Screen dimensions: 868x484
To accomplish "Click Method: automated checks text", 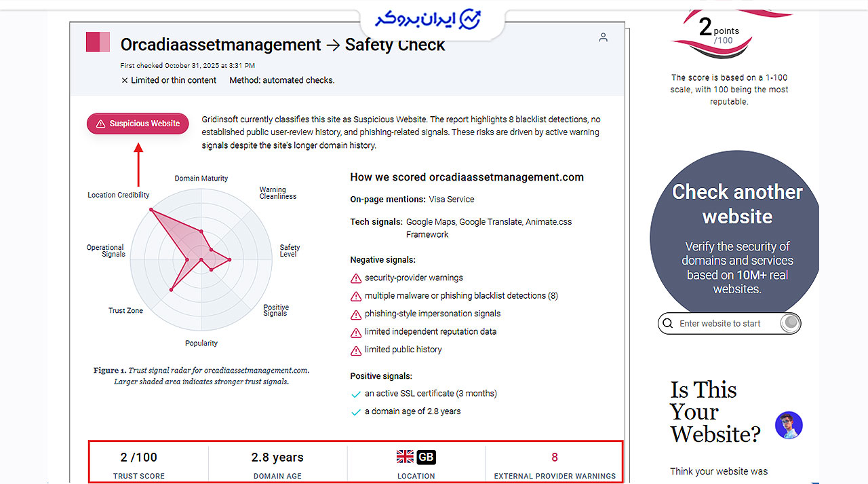I will (x=282, y=80).
